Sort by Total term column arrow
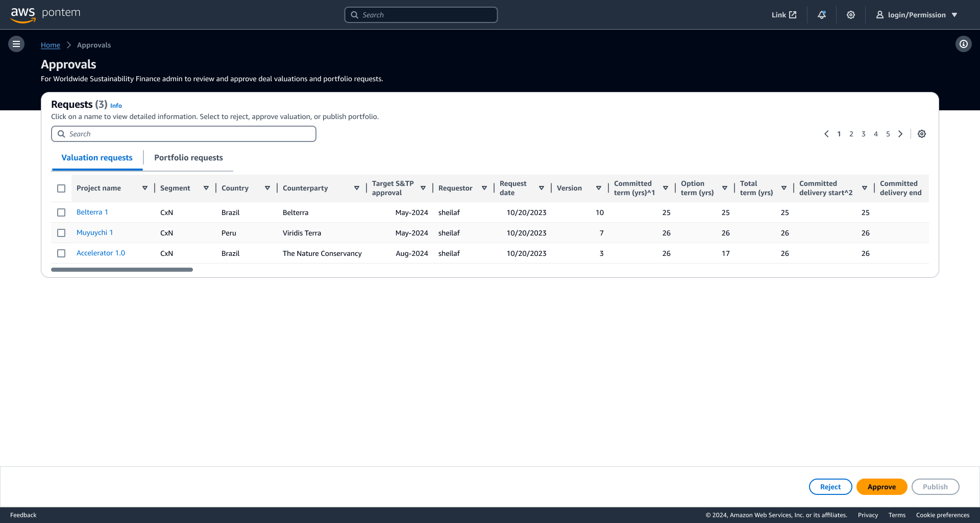The height and width of the screenshot is (523, 980). [x=784, y=188]
